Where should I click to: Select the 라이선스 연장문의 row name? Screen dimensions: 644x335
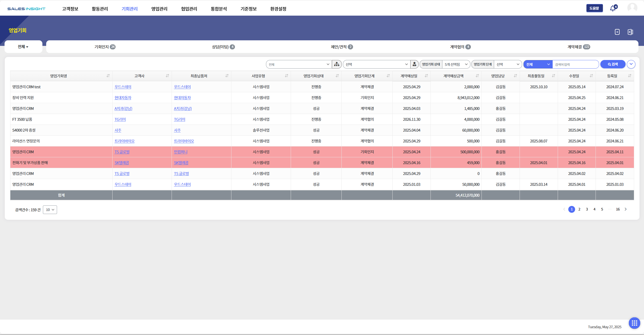click(26, 141)
